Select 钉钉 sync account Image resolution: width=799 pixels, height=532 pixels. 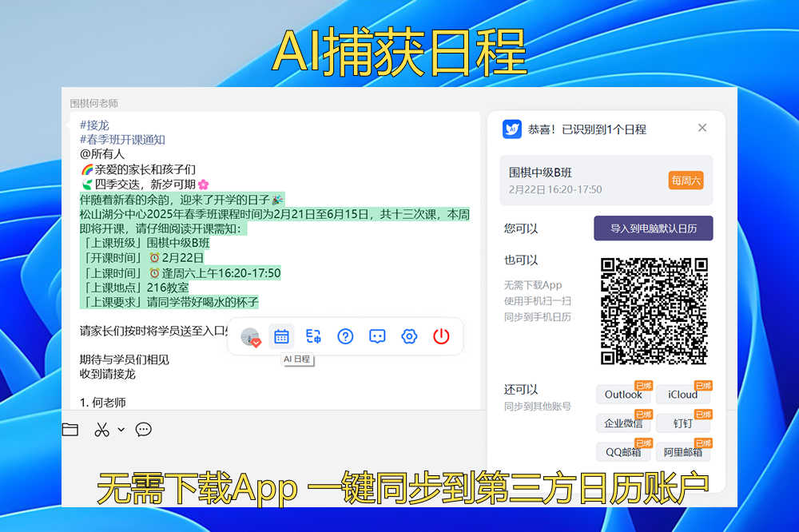682,423
